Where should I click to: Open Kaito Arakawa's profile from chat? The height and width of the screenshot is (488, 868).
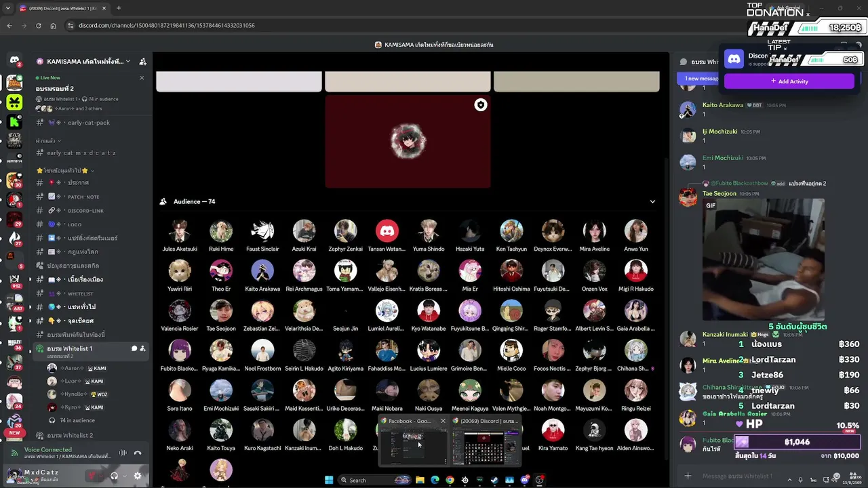pos(723,105)
